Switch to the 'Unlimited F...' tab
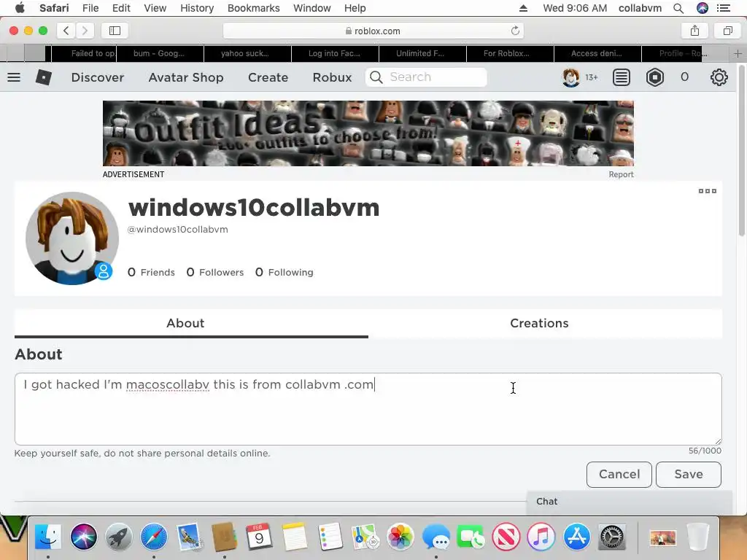The width and height of the screenshot is (747, 560). point(422,53)
